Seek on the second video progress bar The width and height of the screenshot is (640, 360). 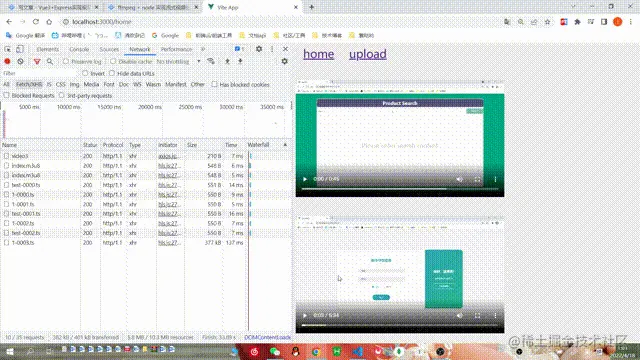(x=400, y=325)
